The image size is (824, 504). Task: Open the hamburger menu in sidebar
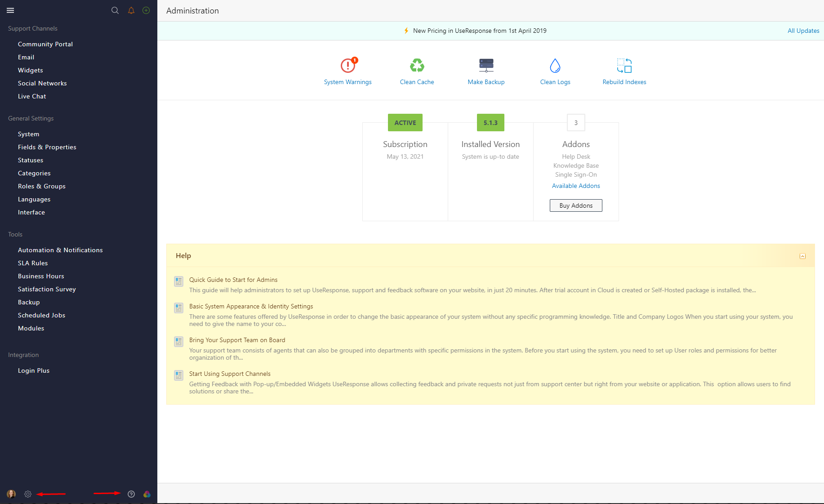(10, 10)
